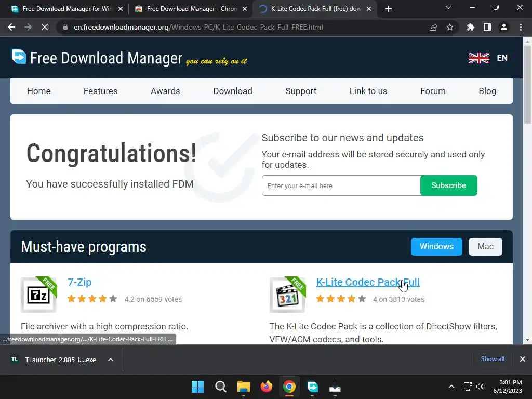The width and height of the screenshot is (532, 399).
Task: Click the address bar URL
Action: [x=198, y=27]
